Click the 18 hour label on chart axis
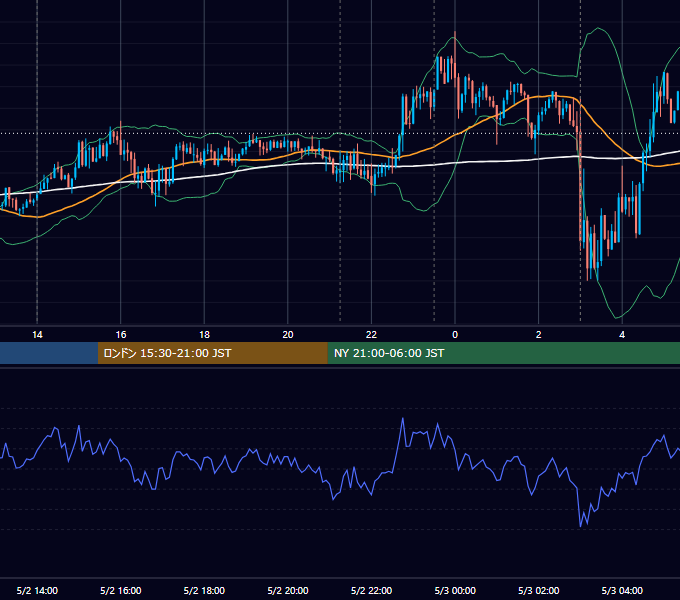Viewport: 680px width, 600px height. coord(204,335)
